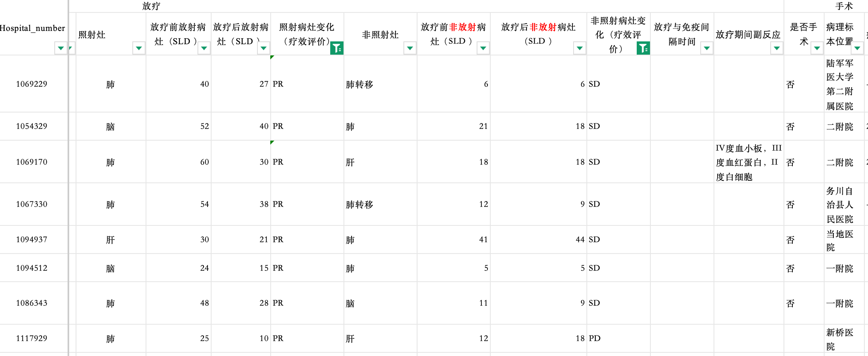Expand the 非照射灶 filter dropdown
This screenshot has width=868, height=356.
tap(410, 48)
